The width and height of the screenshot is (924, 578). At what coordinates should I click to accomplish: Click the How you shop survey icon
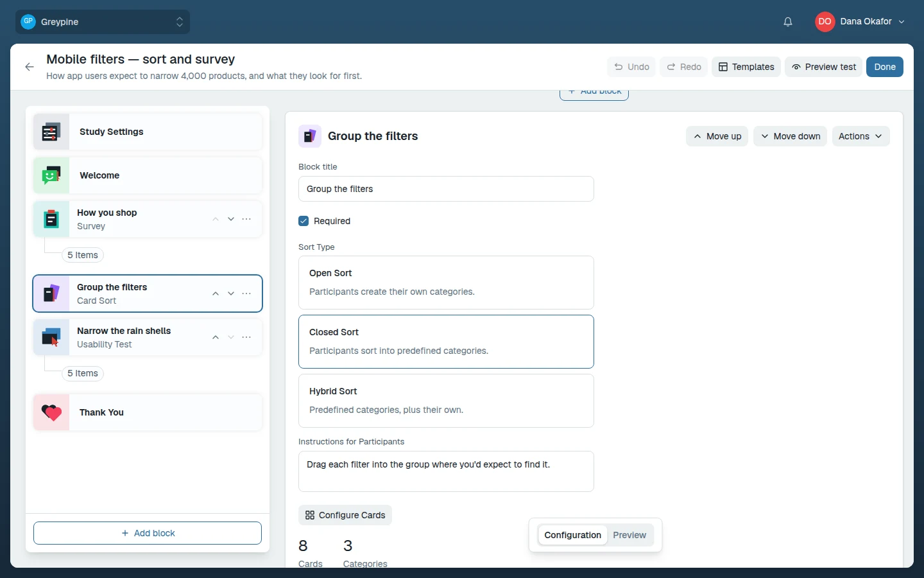51,219
